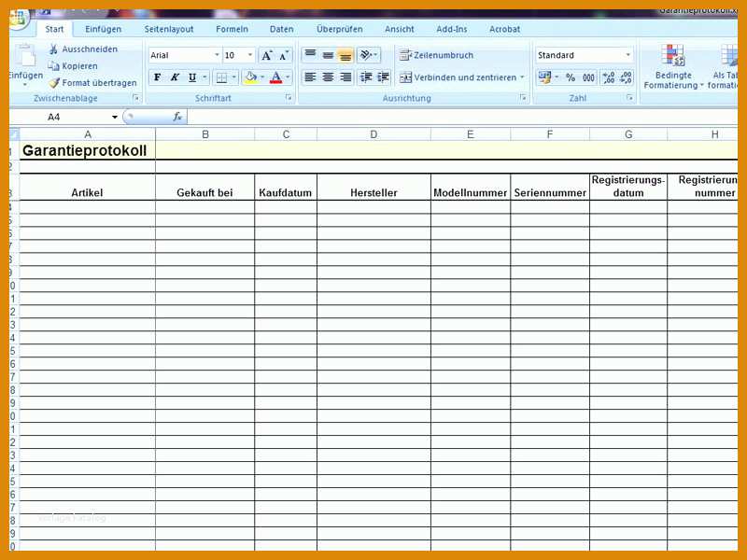Launch Schriftart dialog launcher
Screen dimensions: 747x560
[x=289, y=98]
